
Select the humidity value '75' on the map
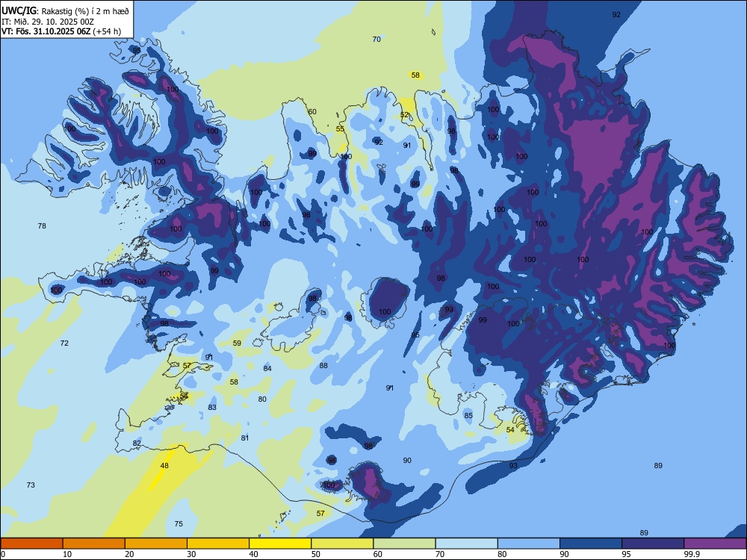[179, 524]
